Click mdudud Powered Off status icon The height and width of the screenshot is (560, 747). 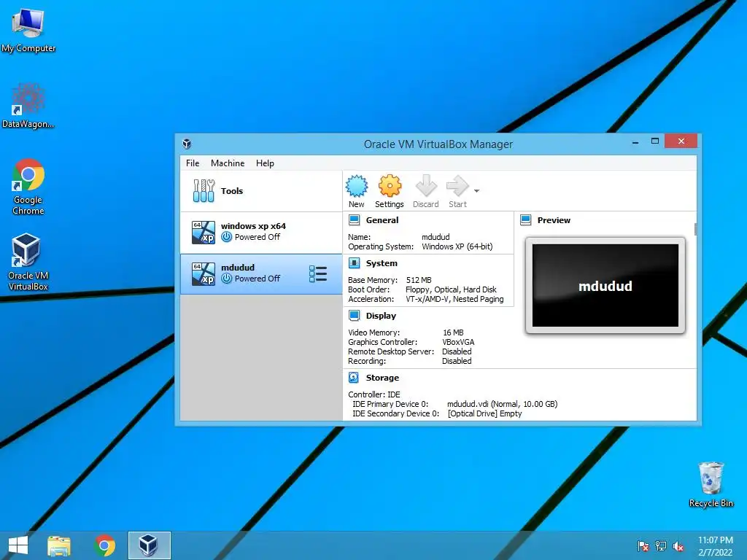click(x=227, y=278)
